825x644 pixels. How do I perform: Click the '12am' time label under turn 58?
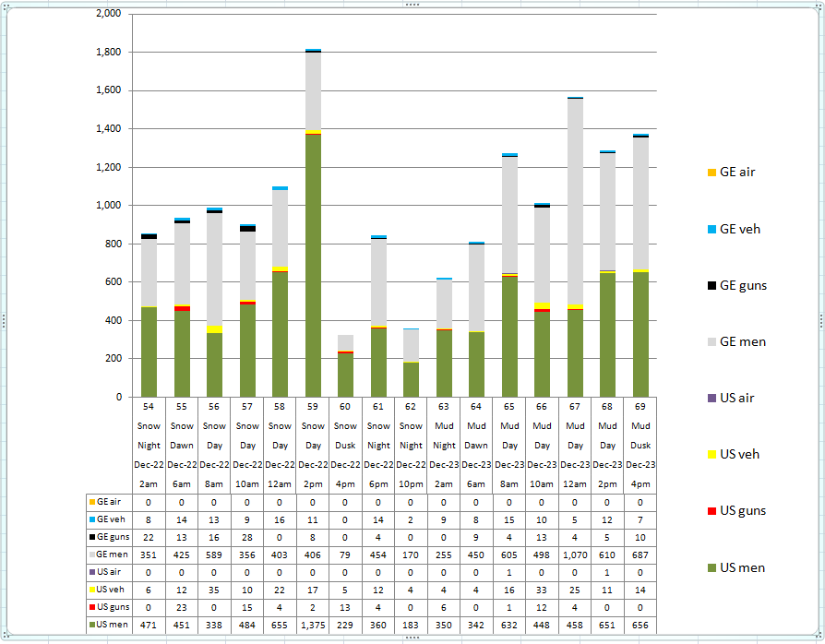tap(280, 484)
